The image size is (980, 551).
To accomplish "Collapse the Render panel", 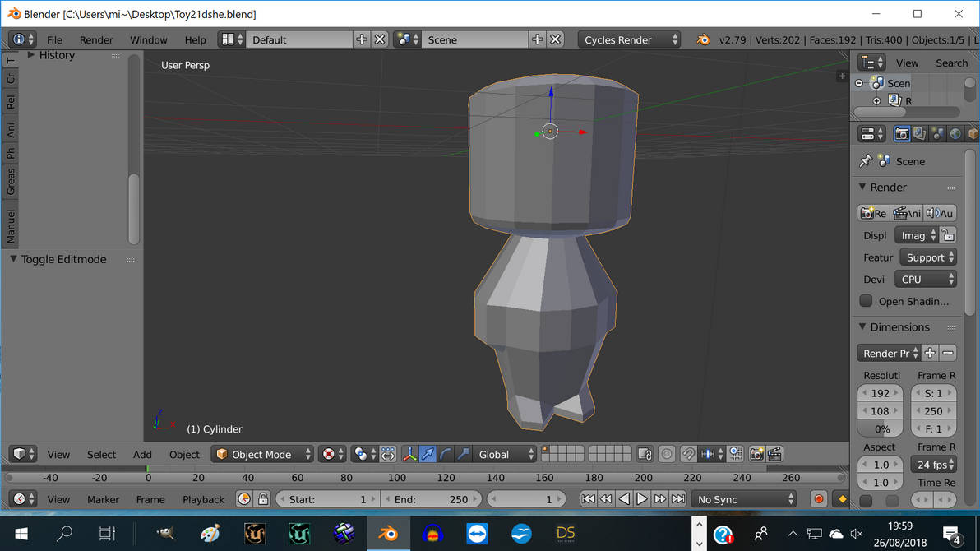I will click(x=862, y=187).
